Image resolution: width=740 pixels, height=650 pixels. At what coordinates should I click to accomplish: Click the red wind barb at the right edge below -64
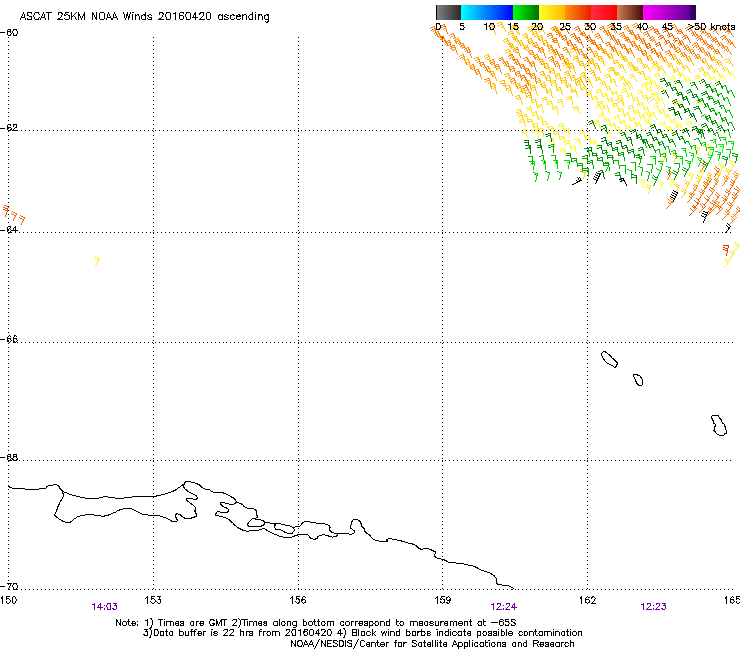click(x=726, y=250)
